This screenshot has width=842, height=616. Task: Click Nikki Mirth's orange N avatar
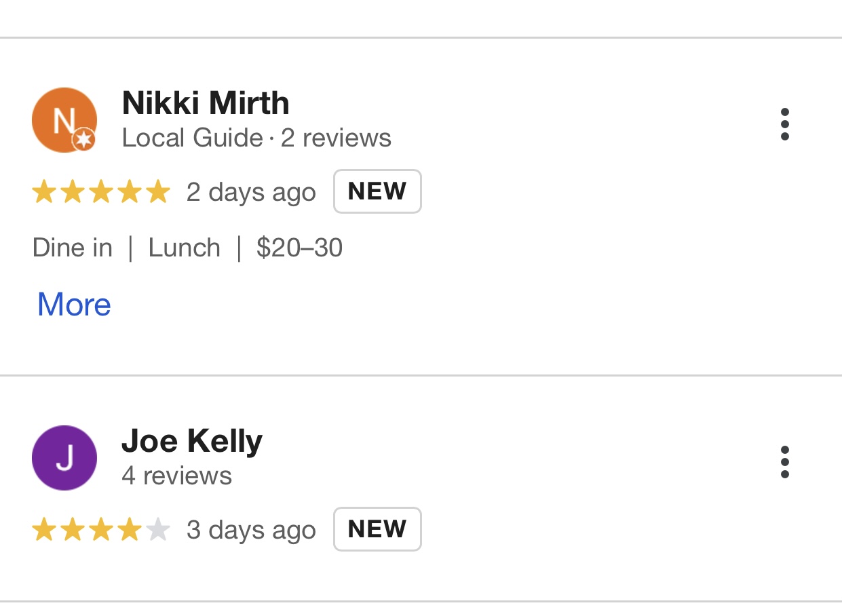[x=64, y=120]
